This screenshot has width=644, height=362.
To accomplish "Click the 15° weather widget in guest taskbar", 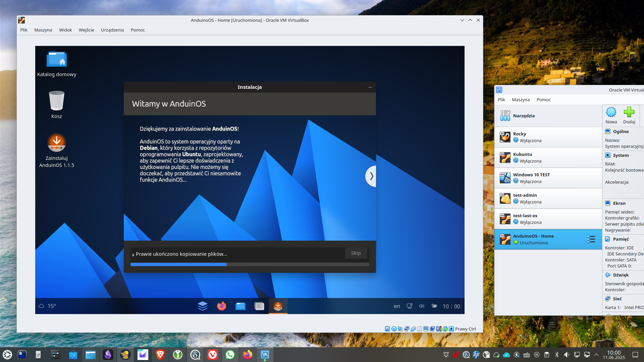I will coord(47,306).
